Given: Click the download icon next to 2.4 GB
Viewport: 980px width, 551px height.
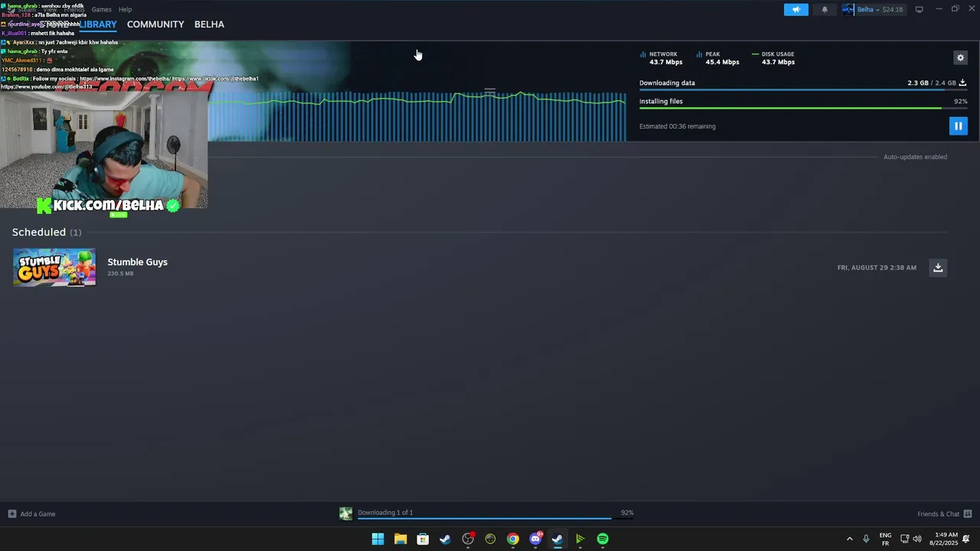Looking at the screenshot, I should pyautogui.click(x=962, y=83).
